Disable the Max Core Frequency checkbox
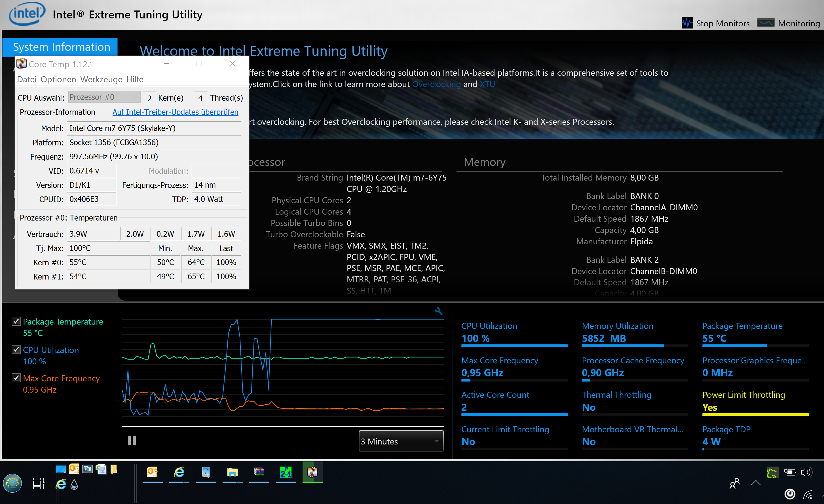Image resolution: width=824 pixels, height=504 pixels. tap(16, 378)
